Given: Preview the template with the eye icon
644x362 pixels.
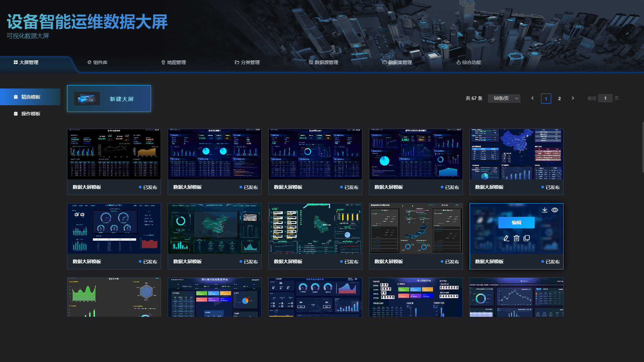Looking at the screenshot, I should [555, 210].
